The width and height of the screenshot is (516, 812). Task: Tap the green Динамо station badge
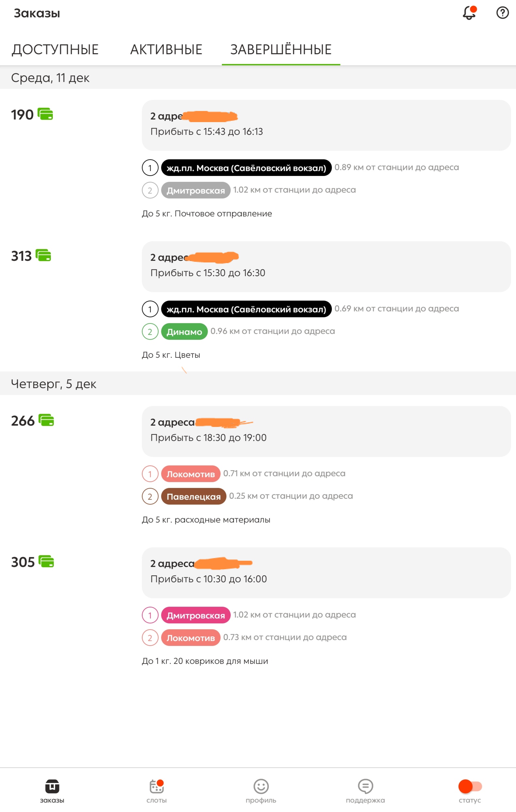click(x=184, y=332)
